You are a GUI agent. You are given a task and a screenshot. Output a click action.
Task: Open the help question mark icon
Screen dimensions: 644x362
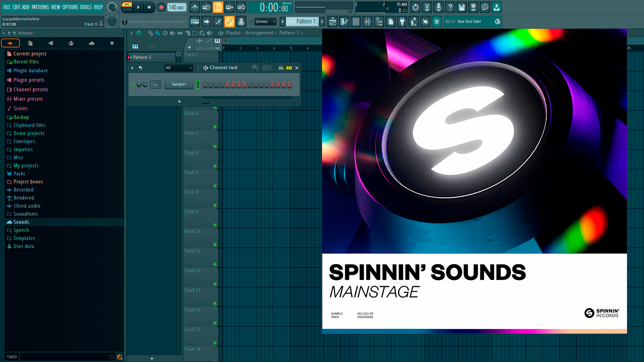(x=450, y=7)
